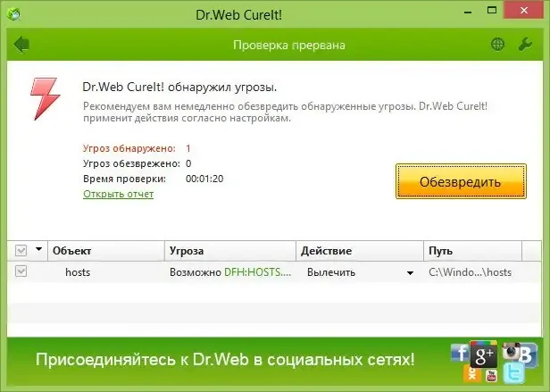Open the header checkbox dropdown arrow

(x=39, y=249)
